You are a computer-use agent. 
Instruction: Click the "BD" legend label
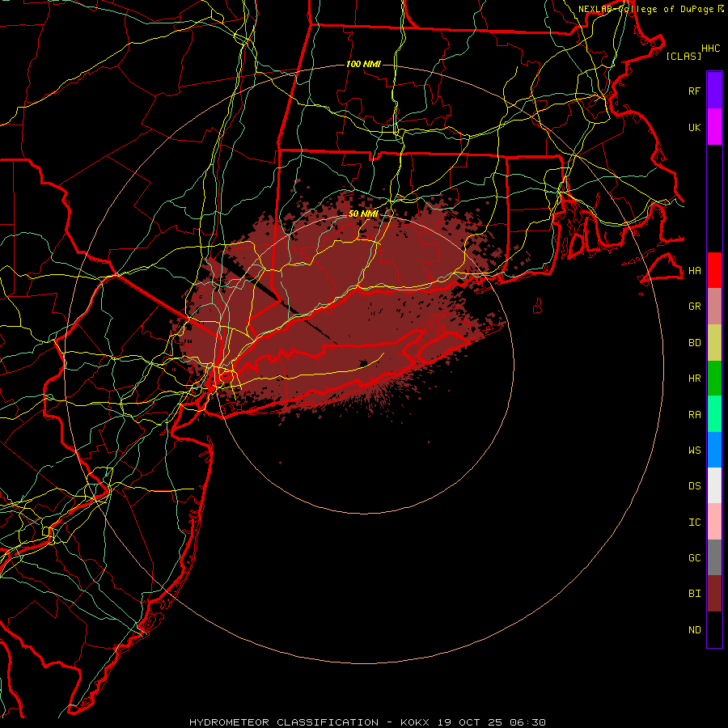[x=694, y=343]
